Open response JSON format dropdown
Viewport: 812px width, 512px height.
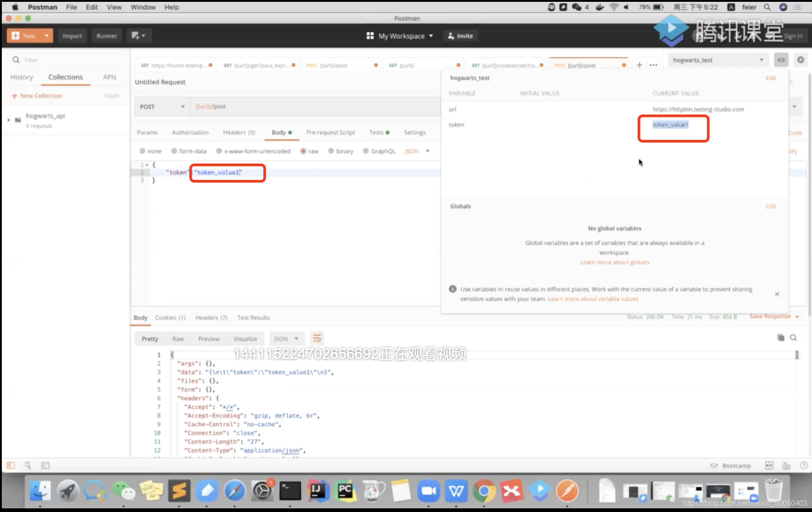pyautogui.click(x=286, y=339)
